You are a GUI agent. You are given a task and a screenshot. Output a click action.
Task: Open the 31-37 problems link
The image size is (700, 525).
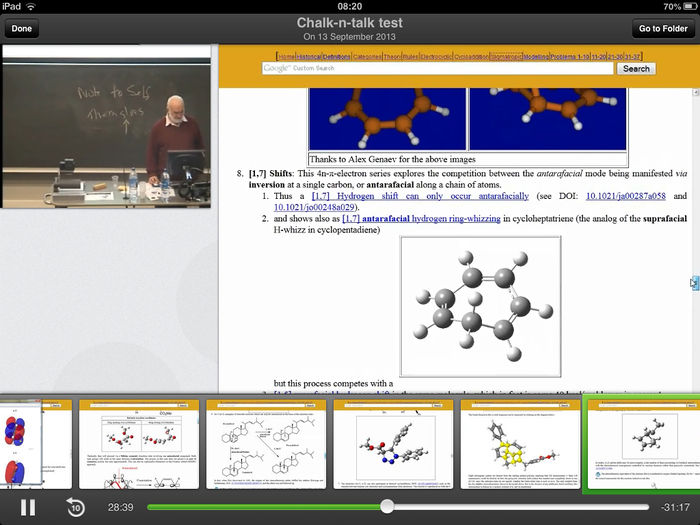632,57
